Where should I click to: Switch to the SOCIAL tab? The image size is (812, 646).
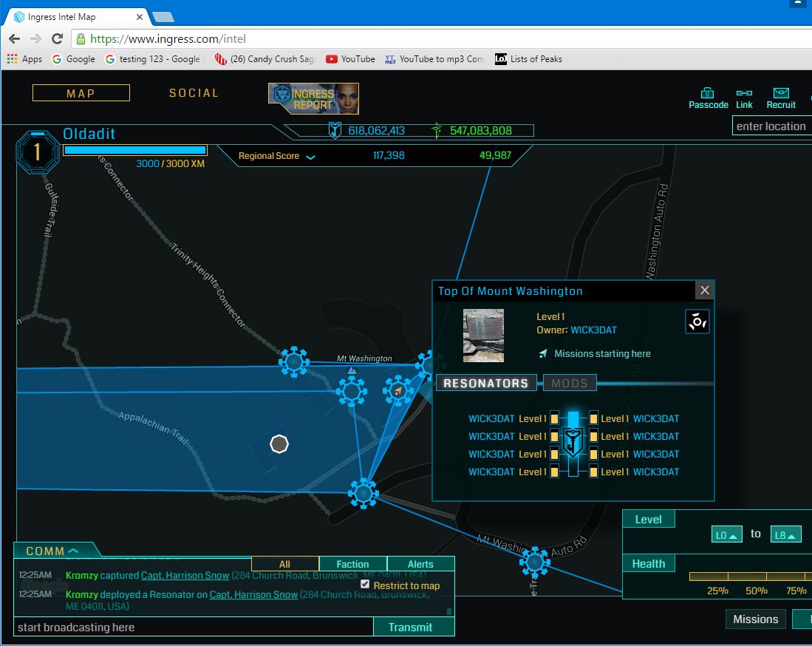[194, 93]
